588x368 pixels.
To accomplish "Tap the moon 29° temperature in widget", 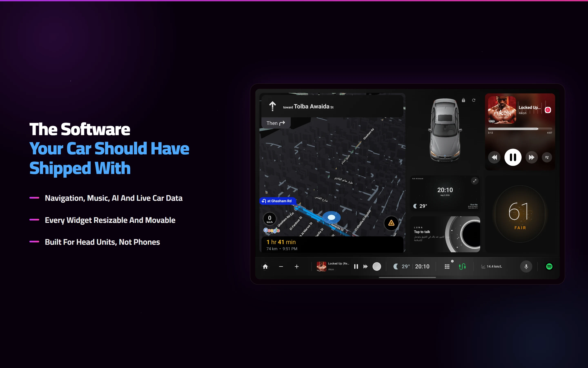I will [x=420, y=206].
